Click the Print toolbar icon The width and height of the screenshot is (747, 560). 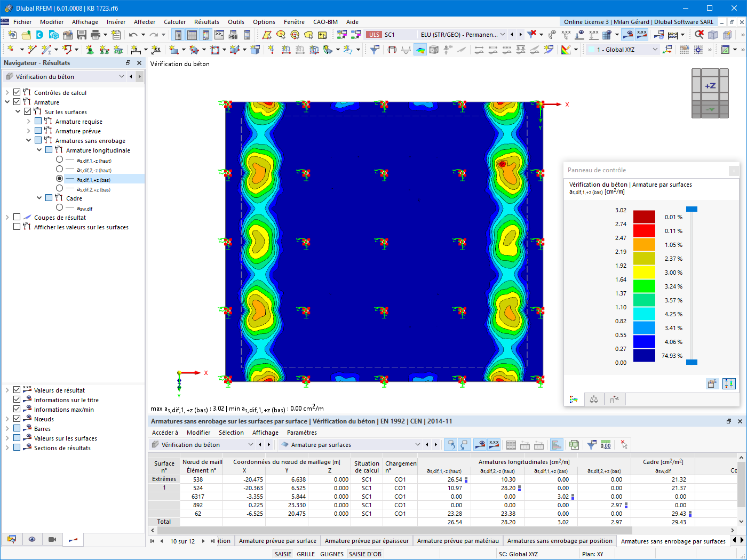[96, 35]
